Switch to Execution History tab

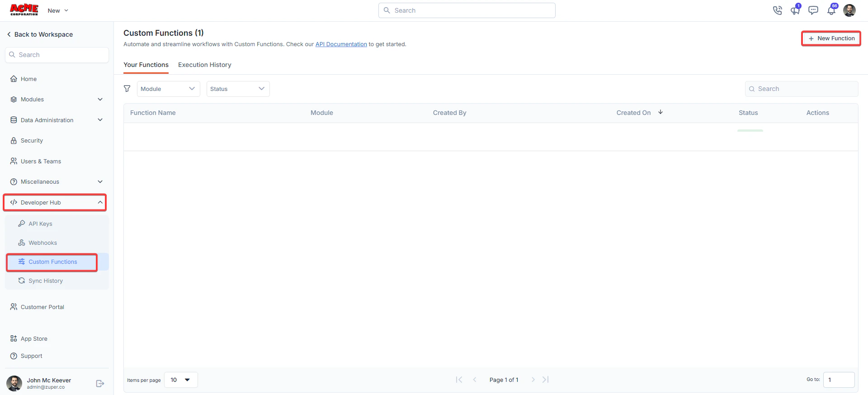tap(204, 65)
